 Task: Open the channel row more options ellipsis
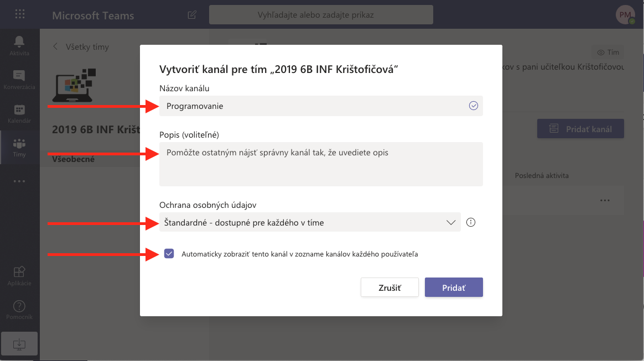click(x=604, y=200)
